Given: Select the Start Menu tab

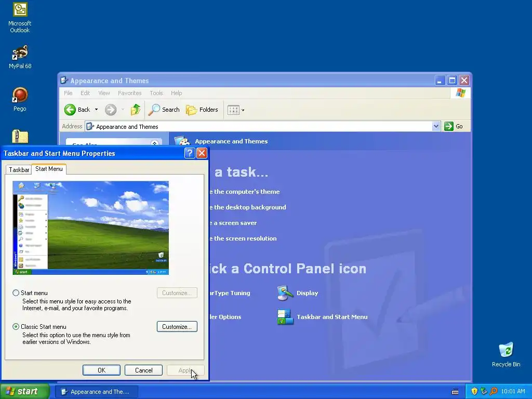Looking at the screenshot, I should pos(49,169).
